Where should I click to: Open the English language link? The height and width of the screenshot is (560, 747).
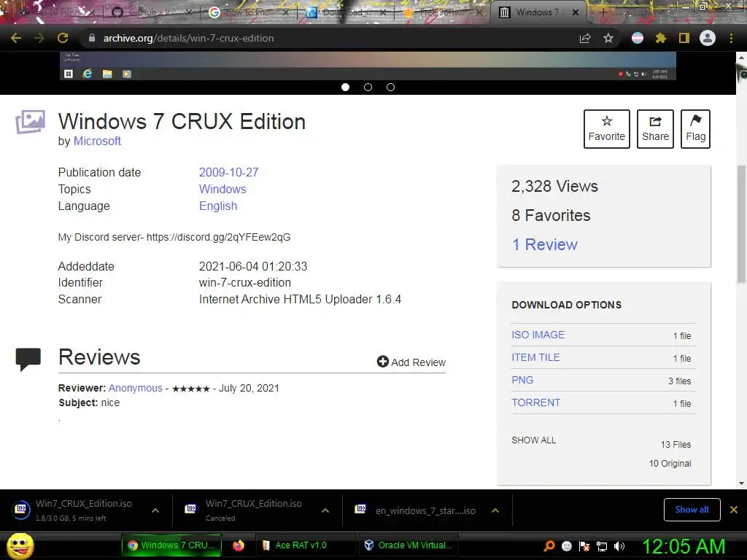(x=217, y=206)
